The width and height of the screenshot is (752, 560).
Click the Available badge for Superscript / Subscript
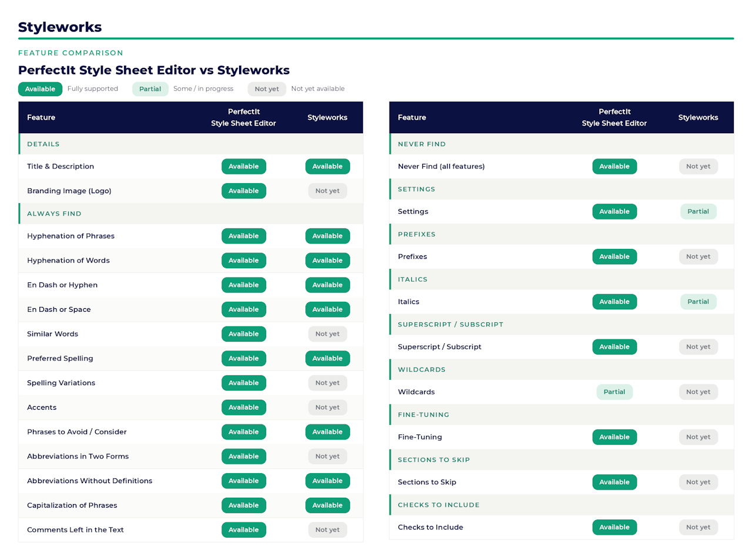[x=615, y=347]
